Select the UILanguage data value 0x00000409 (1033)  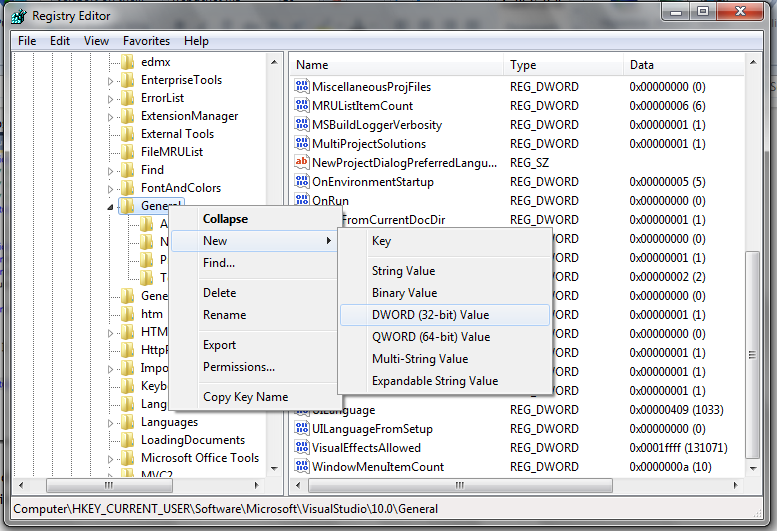click(676, 410)
